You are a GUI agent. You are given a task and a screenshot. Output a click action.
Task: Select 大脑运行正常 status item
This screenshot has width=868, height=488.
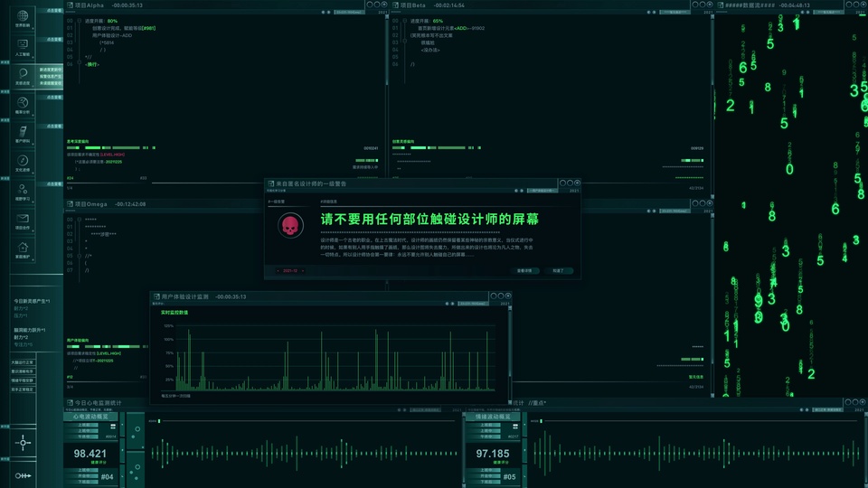point(23,362)
